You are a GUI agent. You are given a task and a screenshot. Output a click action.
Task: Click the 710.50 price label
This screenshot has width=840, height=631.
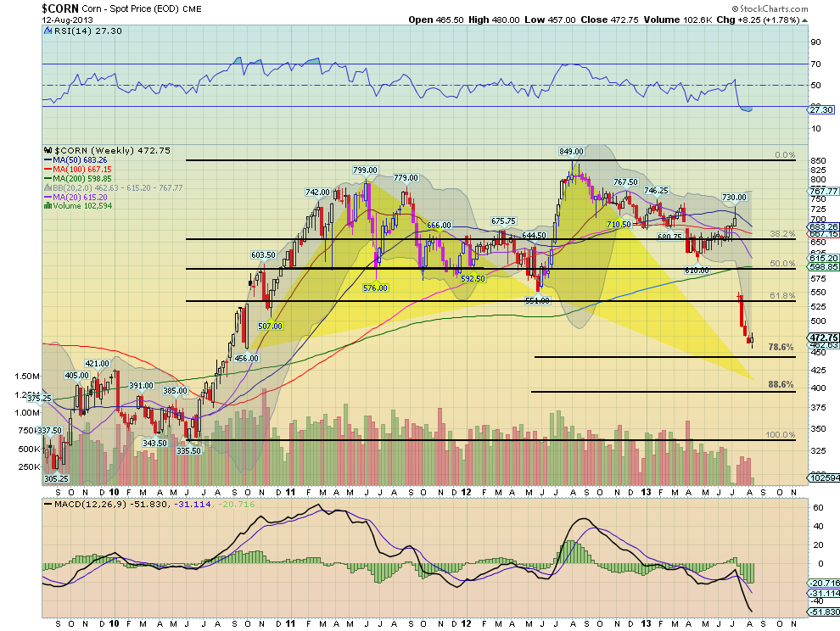(619, 224)
